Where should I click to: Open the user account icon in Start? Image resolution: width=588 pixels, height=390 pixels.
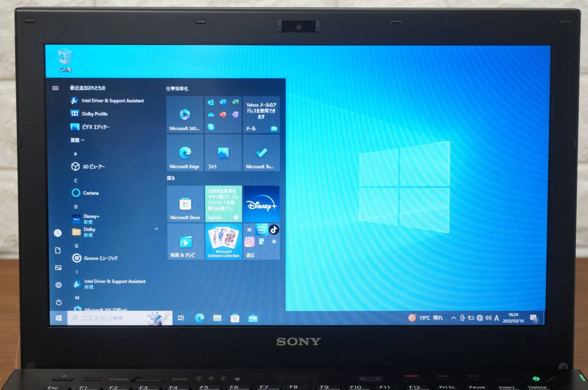coord(58,233)
